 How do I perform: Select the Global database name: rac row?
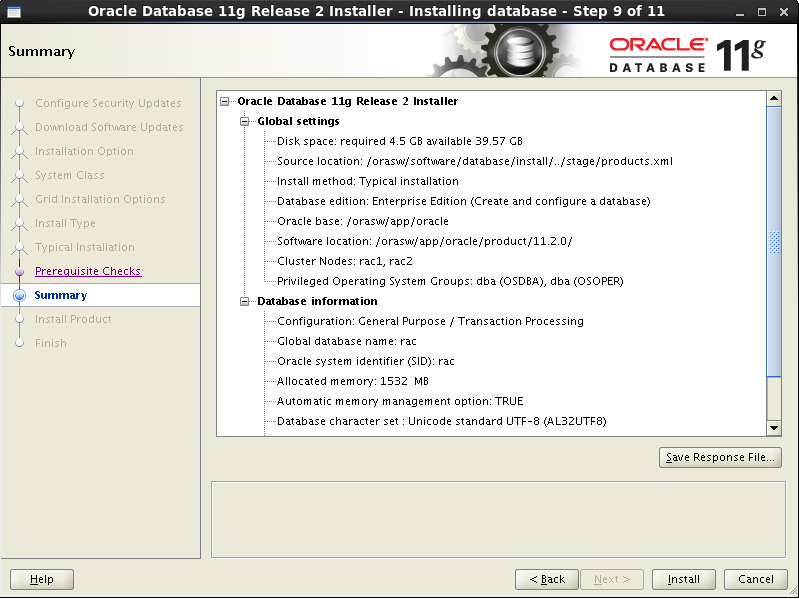pos(347,341)
